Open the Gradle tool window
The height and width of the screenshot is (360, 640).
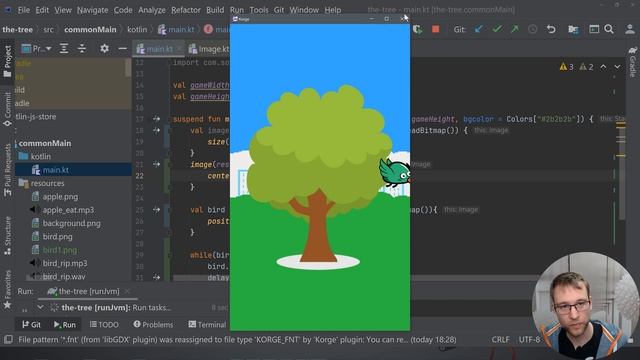pyautogui.click(x=633, y=62)
